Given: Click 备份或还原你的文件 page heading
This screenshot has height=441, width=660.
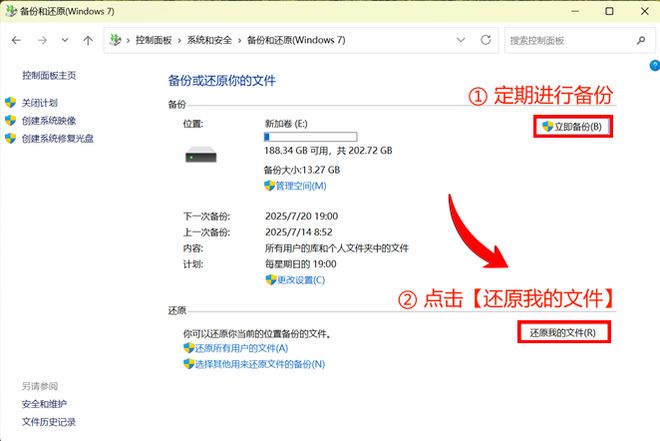Looking at the screenshot, I should [x=222, y=80].
